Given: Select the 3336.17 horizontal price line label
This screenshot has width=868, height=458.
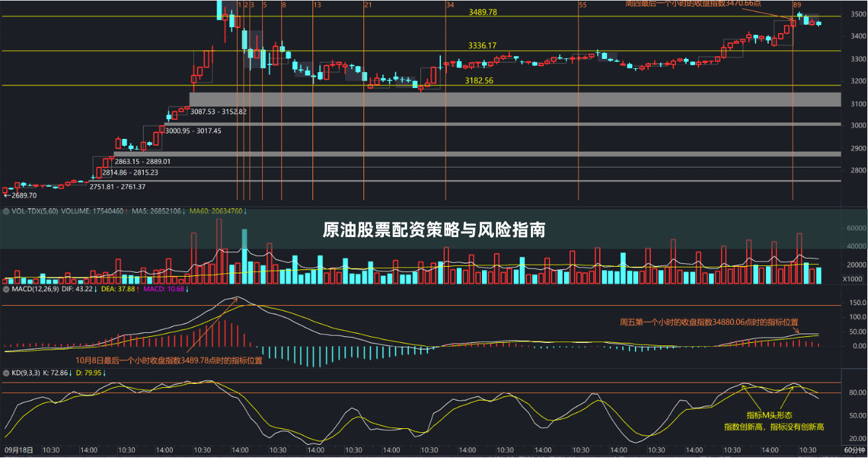Looking at the screenshot, I should [482, 46].
